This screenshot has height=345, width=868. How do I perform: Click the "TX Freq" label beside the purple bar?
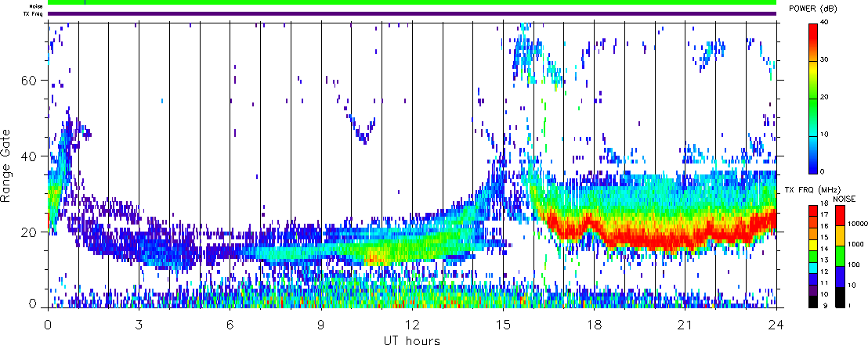click(34, 13)
